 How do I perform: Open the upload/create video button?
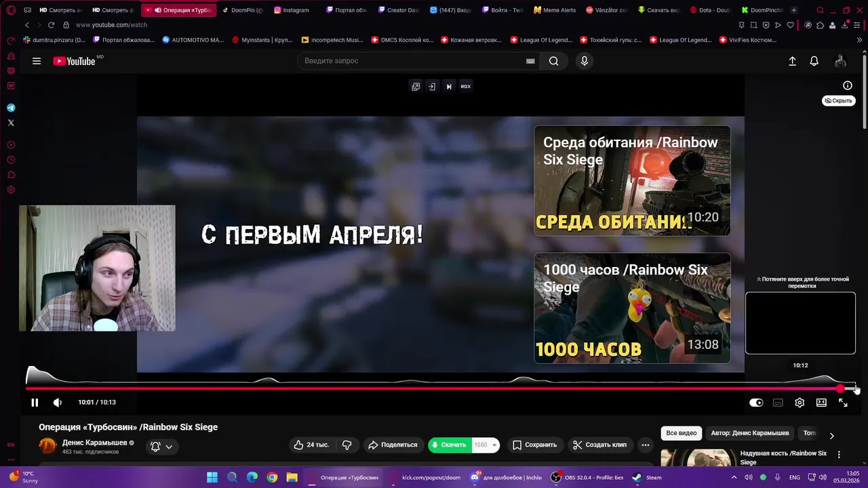point(792,61)
